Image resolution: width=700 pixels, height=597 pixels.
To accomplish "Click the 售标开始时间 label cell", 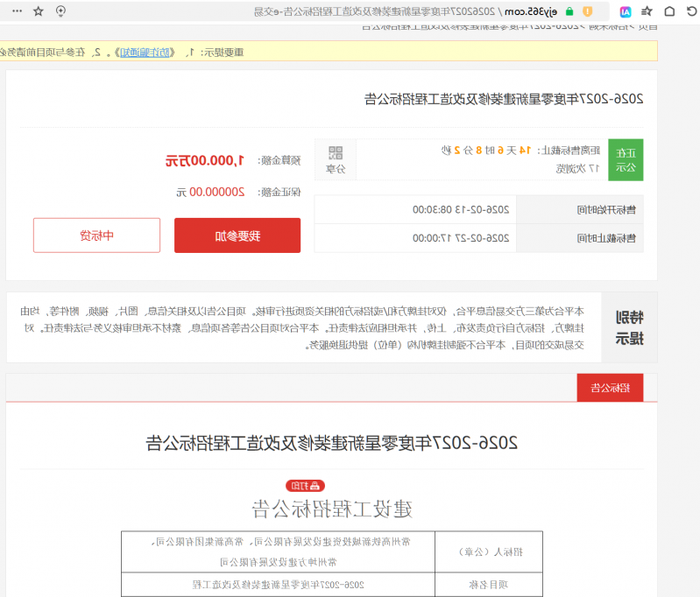I will pyautogui.click(x=579, y=210).
